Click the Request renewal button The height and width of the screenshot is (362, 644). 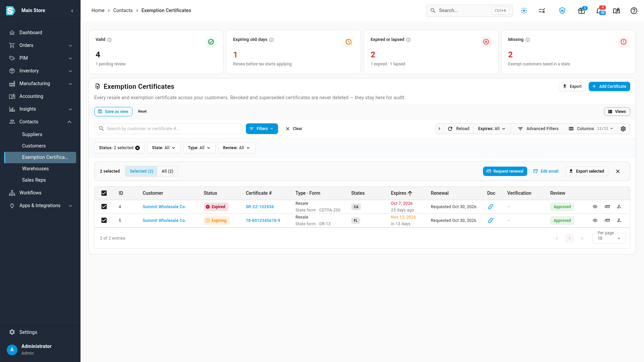tap(505, 171)
